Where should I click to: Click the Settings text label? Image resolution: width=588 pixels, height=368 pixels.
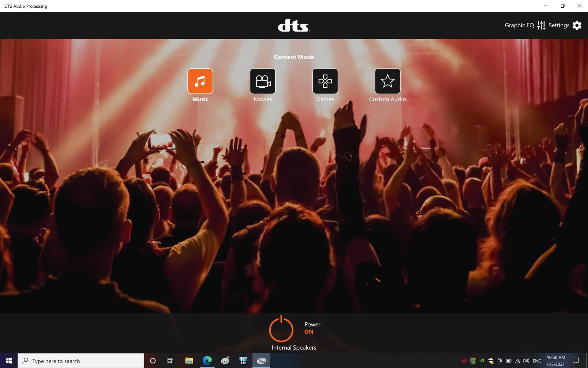[x=559, y=25]
